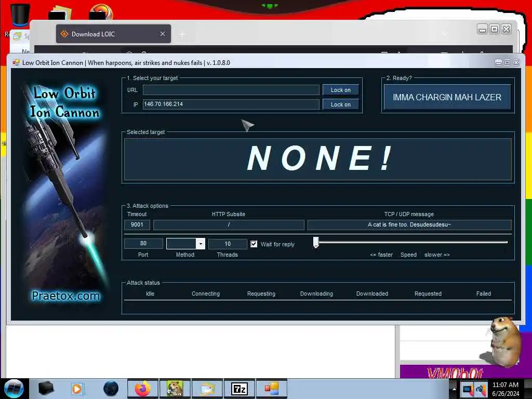
Task: Click the network icon in system tray
Action: (481, 389)
